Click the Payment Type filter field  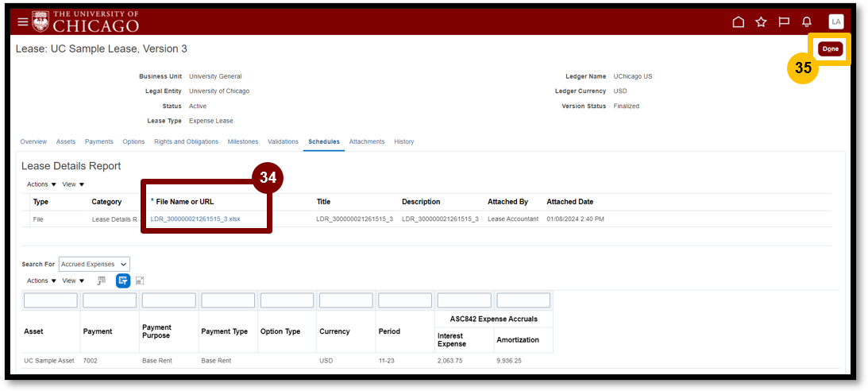[228, 300]
